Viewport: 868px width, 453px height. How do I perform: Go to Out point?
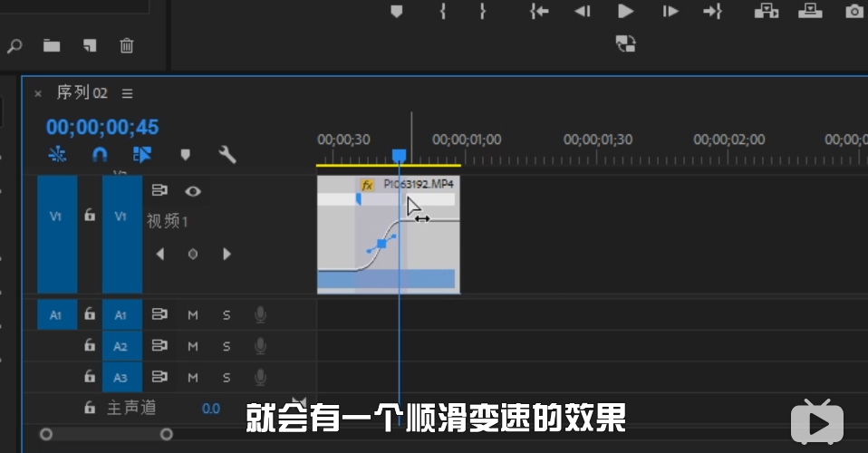point(712,11)
